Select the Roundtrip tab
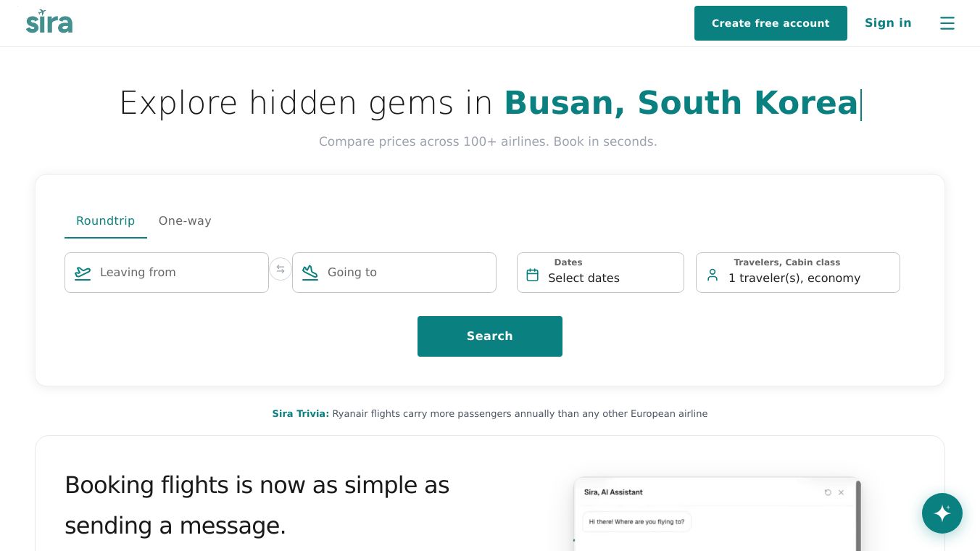Image resolution: width=980 pixels, height=551 pixels. (105, 221)
